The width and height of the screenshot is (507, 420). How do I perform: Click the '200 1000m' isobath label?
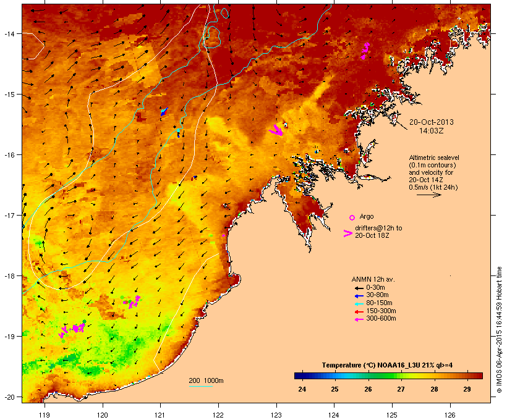[206, 380]
